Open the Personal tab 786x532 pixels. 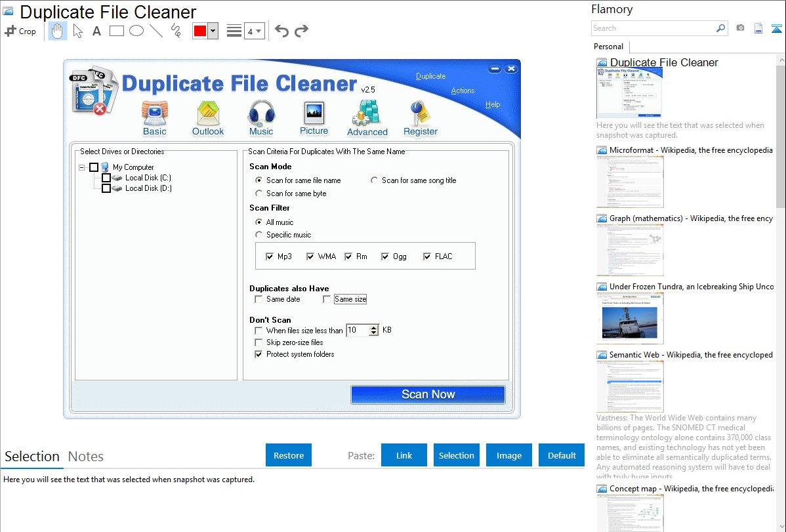tap(609, 47)
